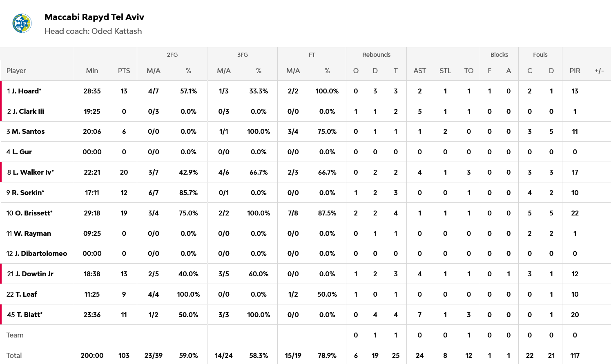Click the TO column header
This screenshot has height=364, width=611.
pyautogui.click(x=468, y=71)
